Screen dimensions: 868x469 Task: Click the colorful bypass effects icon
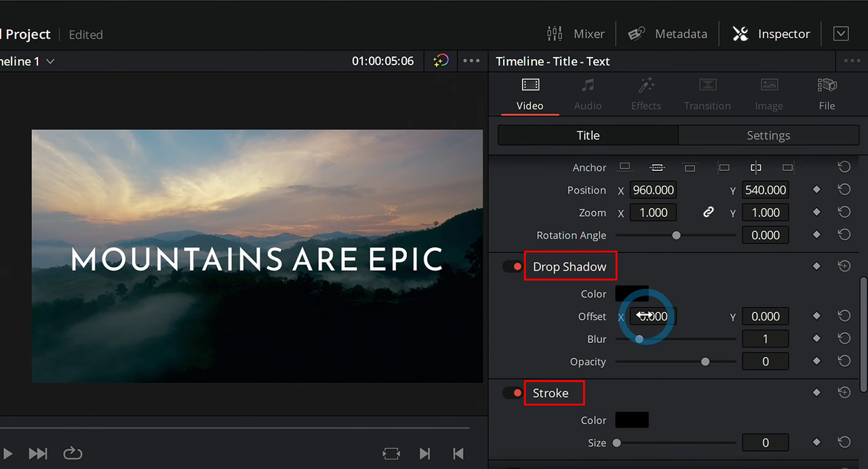tap(441, 61)
